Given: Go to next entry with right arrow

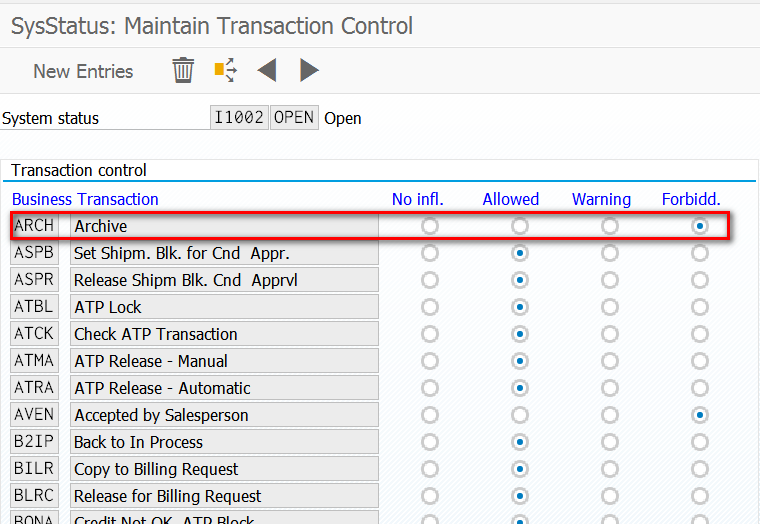Looking at the screenshot, I should tap(310, 70).
